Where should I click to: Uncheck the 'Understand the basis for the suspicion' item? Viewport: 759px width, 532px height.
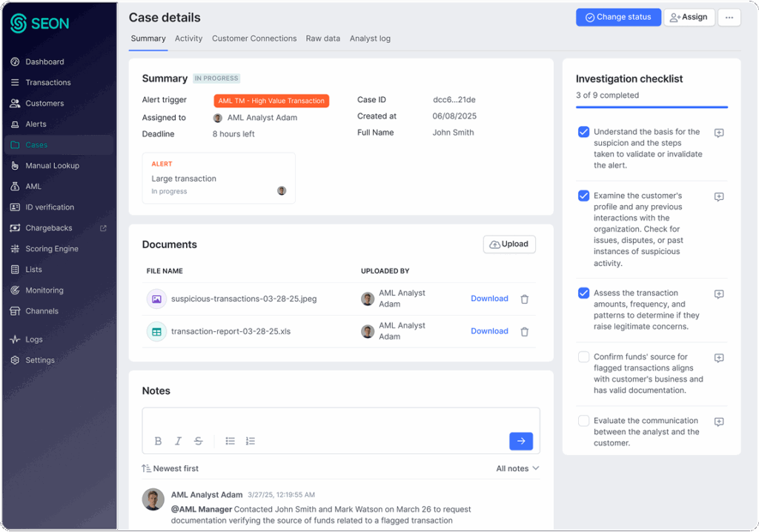click(x=583, y=132)
